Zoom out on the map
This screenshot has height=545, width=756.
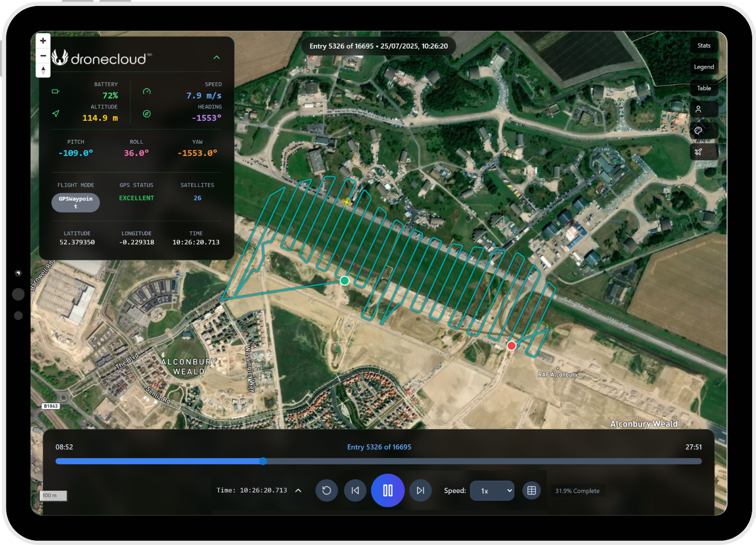[x=43, y=56]
